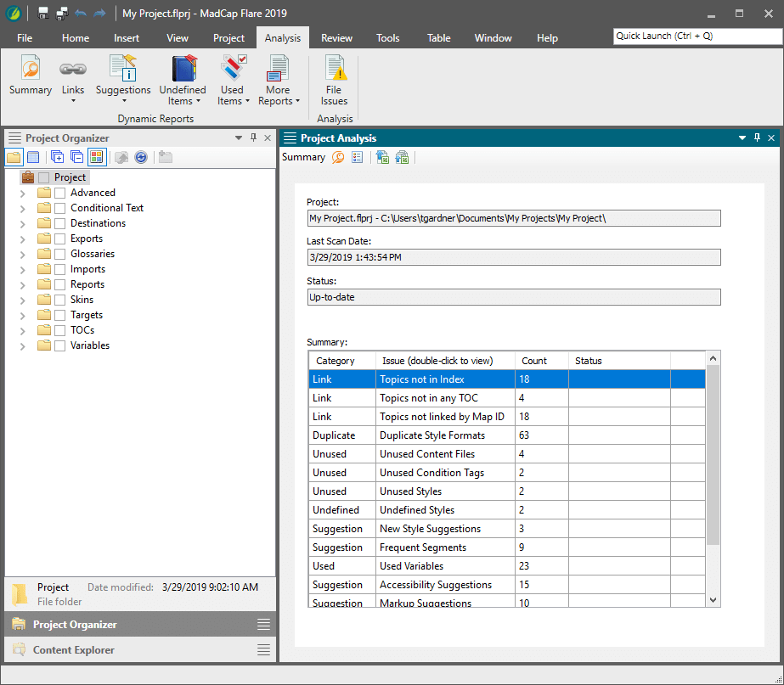This screenshot has height=685, width=784.
Task: Click the list options icon in Project Analysis toolbar
Action: click(357, 157)
